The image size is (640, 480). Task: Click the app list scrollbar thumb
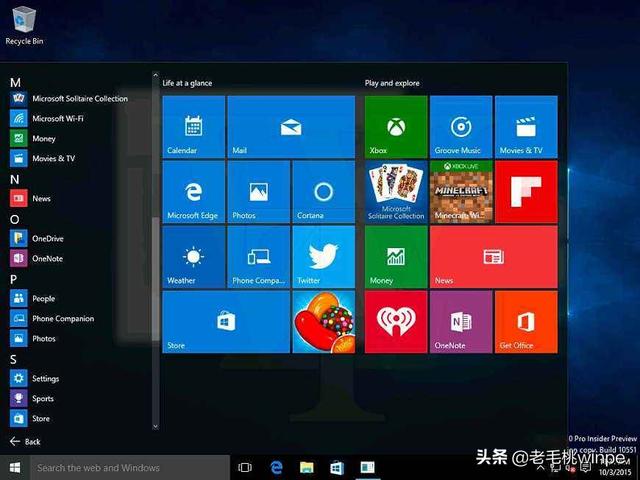[x=156, y=279]
